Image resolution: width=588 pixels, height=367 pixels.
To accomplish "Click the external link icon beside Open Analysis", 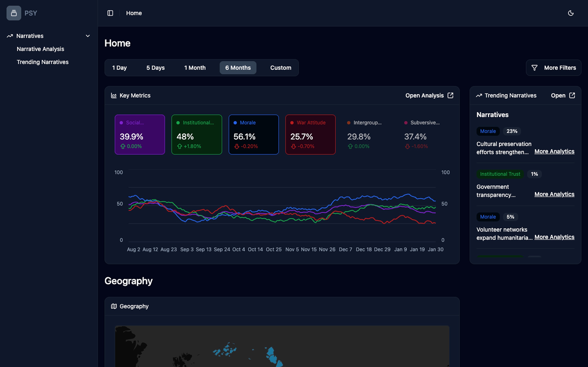I will pyautogui.click(x=450, y=95).
